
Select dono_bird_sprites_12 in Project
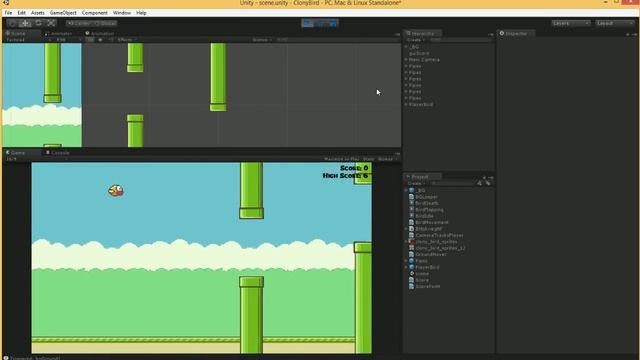(x=440, y=248)
